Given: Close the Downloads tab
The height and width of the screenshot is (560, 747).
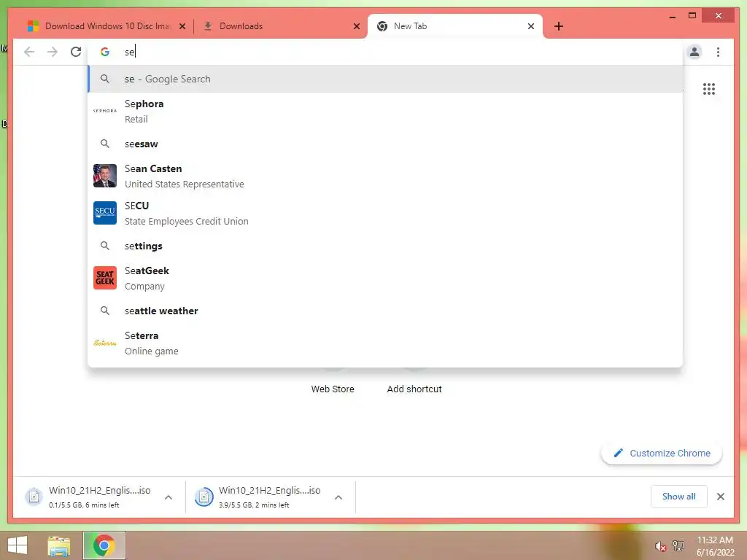Looking at the screenshot, I should tap(356, 26).
